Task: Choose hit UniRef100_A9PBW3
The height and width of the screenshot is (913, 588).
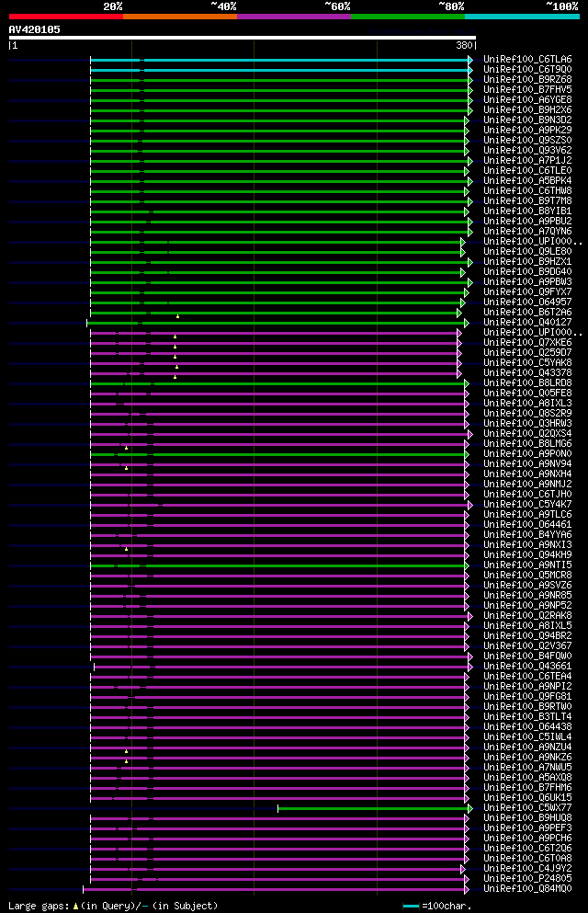Action: coord(527,282)
